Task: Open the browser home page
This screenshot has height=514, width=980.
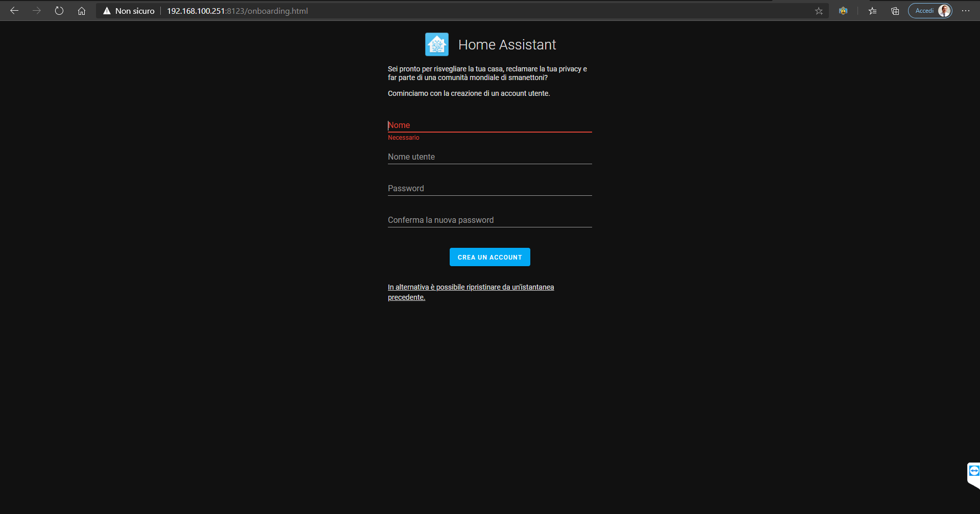Action: pyautogui.click(x=82, y=11)
